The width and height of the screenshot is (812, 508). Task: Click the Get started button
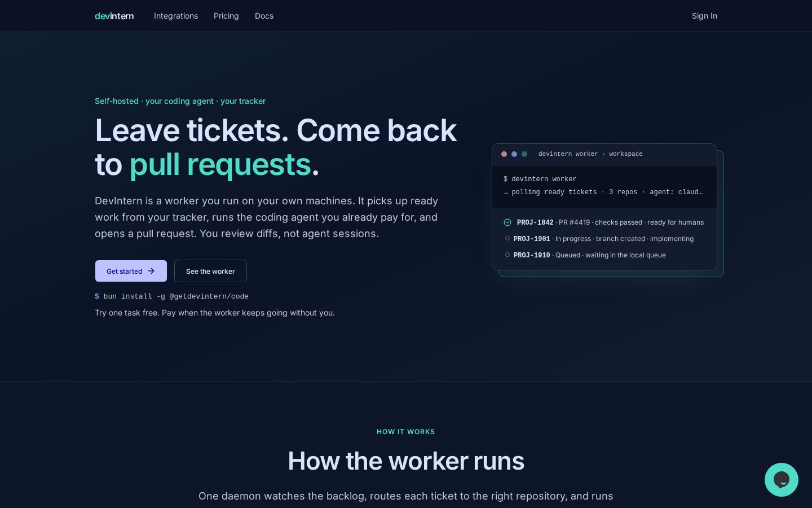[131, 271]
